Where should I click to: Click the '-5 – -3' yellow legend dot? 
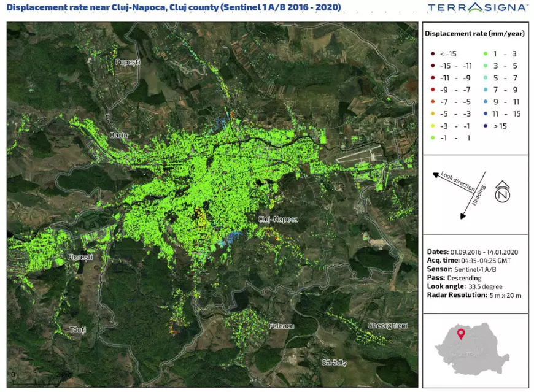[x=433, y=114]
